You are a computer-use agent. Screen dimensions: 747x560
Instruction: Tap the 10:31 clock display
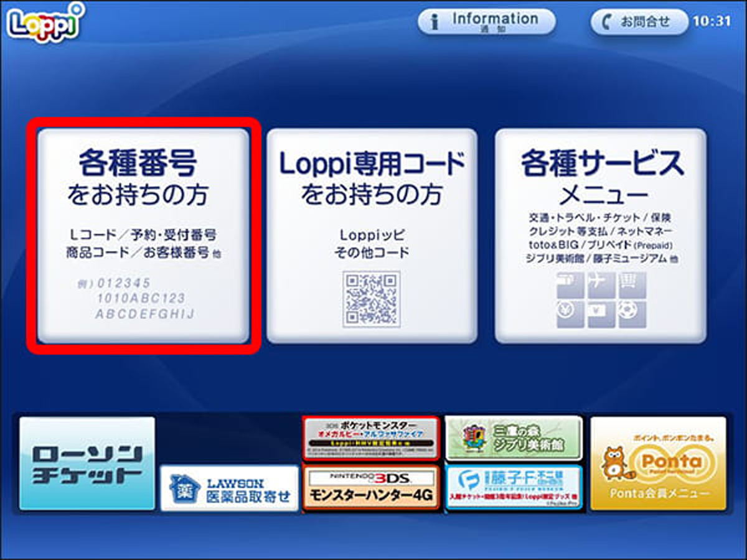click(711, 21)
